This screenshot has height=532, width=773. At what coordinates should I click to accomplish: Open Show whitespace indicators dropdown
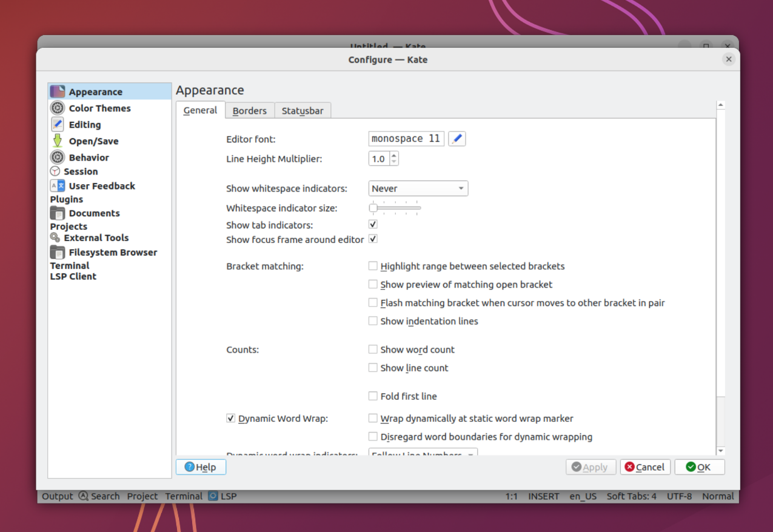pyautogui.click(x=418, y=188)
